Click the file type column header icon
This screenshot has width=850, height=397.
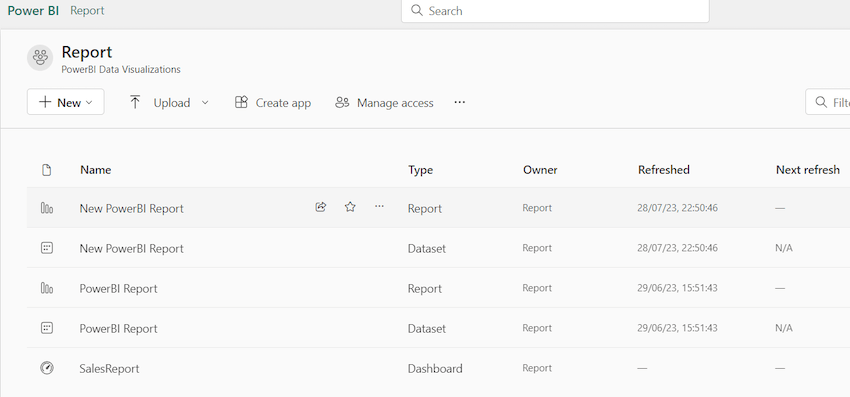[x=47, y=170]
